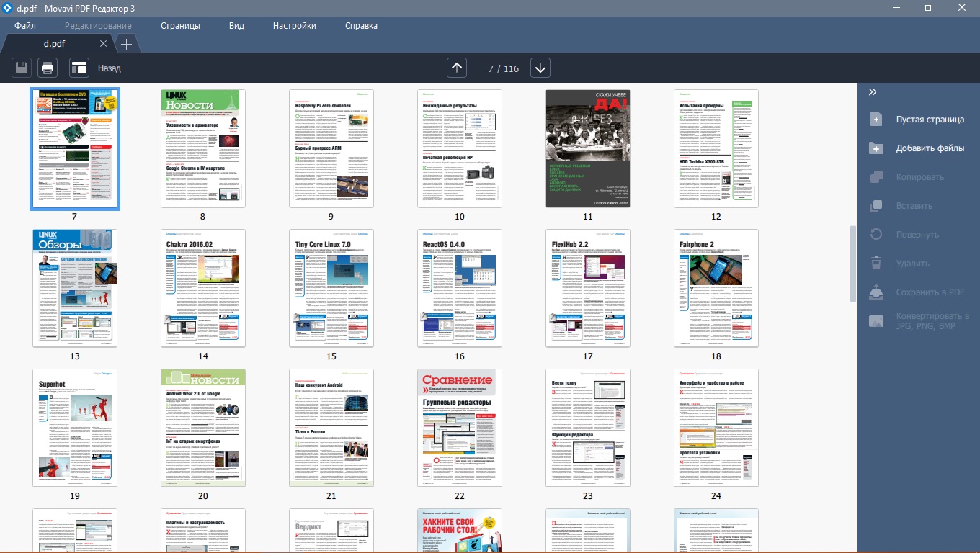Go to previous page with up arrow

(457, 68)
